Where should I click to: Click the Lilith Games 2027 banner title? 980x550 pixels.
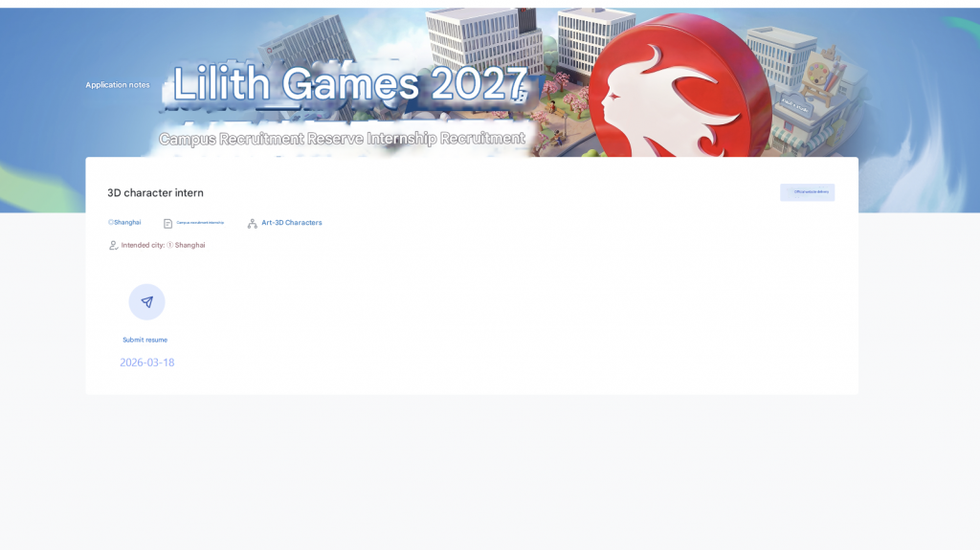(349, 85)
